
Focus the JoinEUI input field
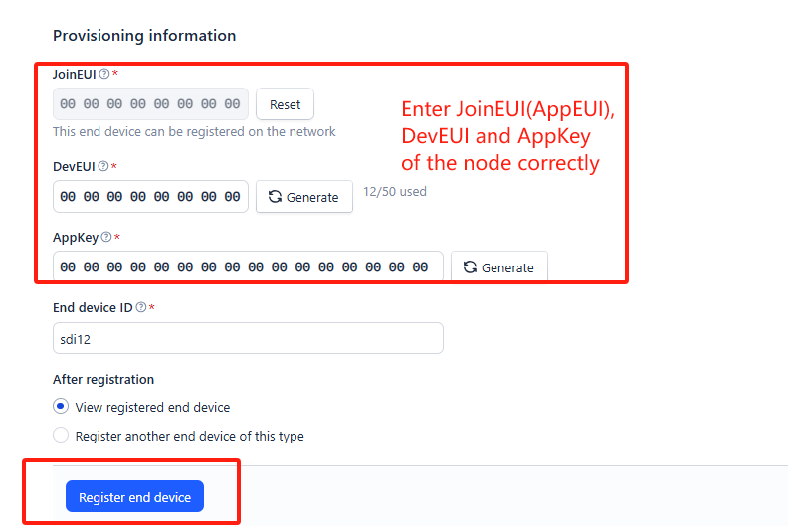click(x=150, y=104)
